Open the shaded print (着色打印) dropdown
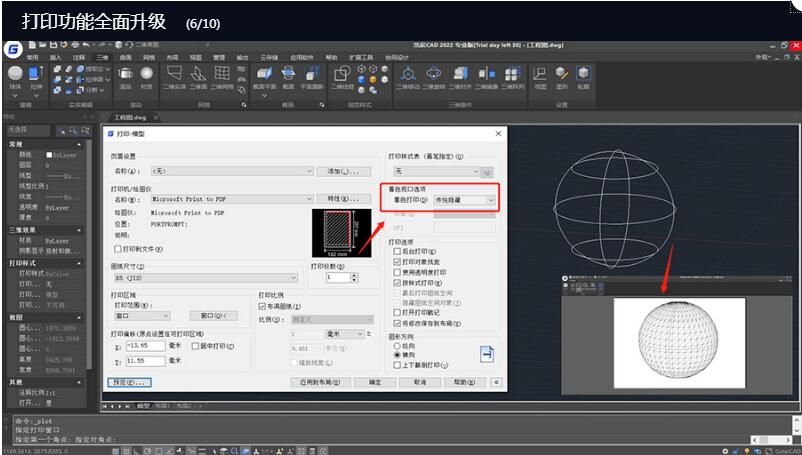Image resolution: width=802 pixels, height=455 pixels. (x=463, y=200)
